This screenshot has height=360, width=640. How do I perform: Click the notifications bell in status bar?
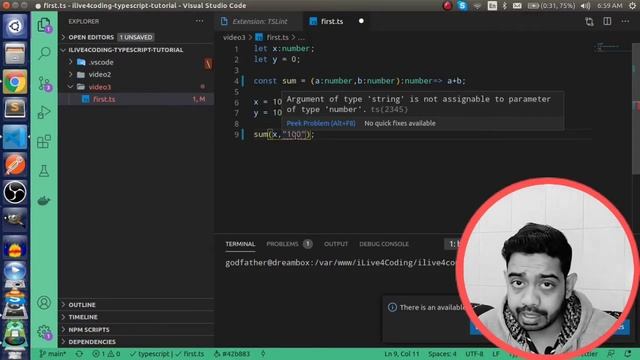click(628, 354)
